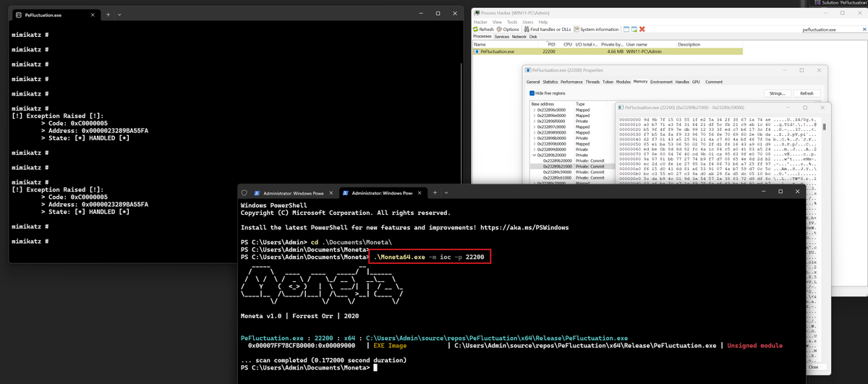Click the red X terminate icon in toolbar

coord(642,29)
